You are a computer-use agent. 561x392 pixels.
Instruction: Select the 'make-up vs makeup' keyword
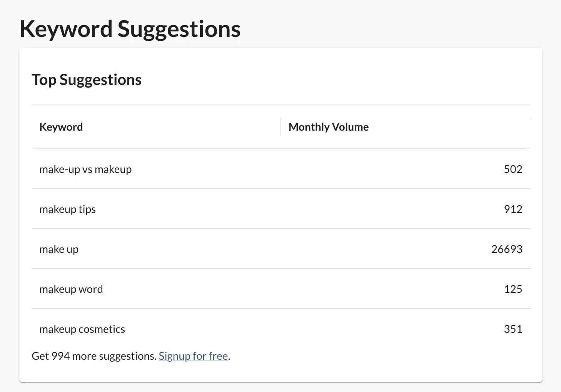85,169
